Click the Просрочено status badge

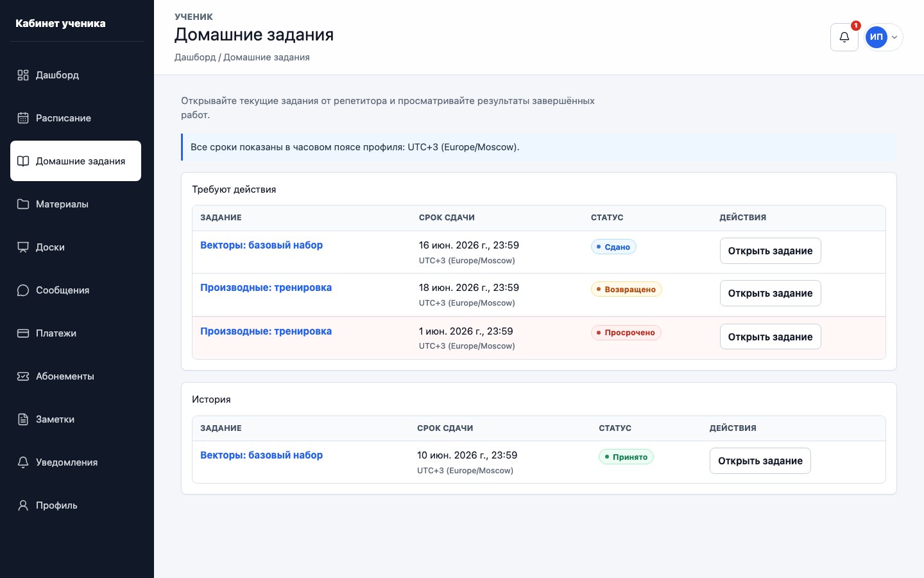626,333
